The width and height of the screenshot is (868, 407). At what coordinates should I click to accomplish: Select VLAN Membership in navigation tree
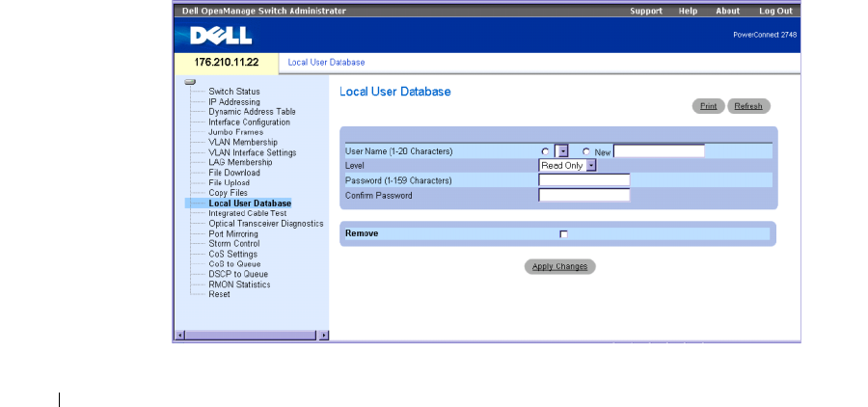coord(243,143)
